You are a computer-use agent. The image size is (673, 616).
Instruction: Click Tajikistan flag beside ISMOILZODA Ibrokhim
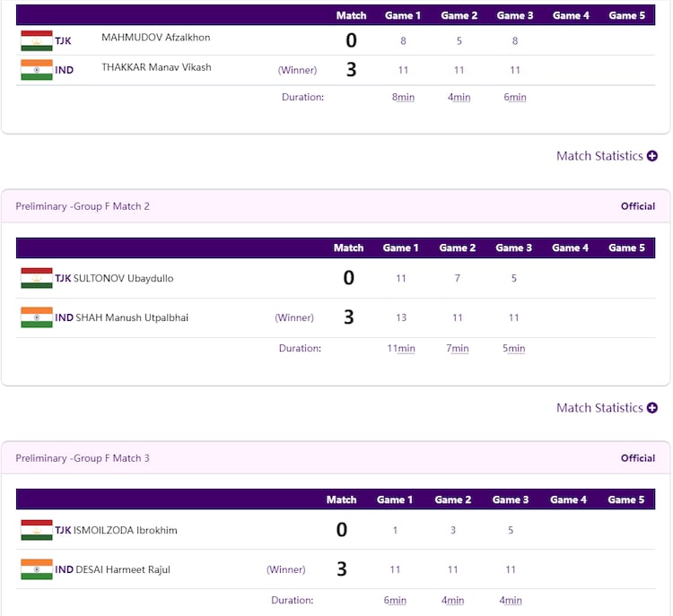pyautogui.click(x=36, y=530)
